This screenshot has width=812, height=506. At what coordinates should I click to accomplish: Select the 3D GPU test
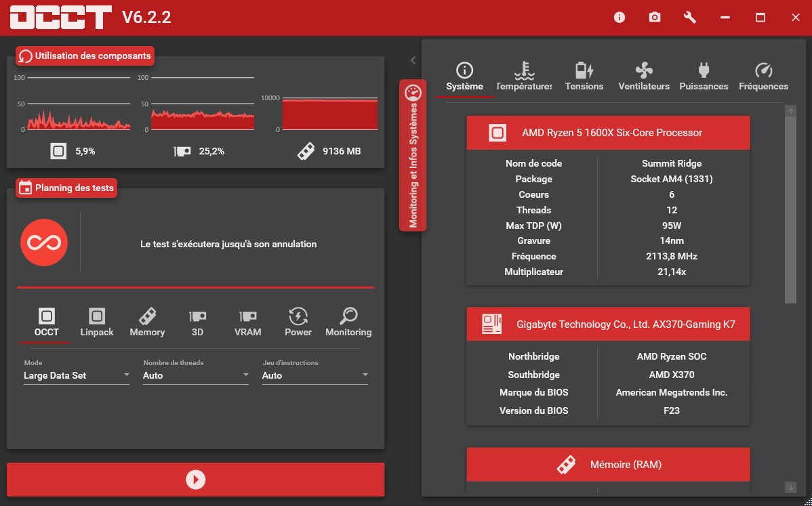pyautogui.click(x=197, y=322)
